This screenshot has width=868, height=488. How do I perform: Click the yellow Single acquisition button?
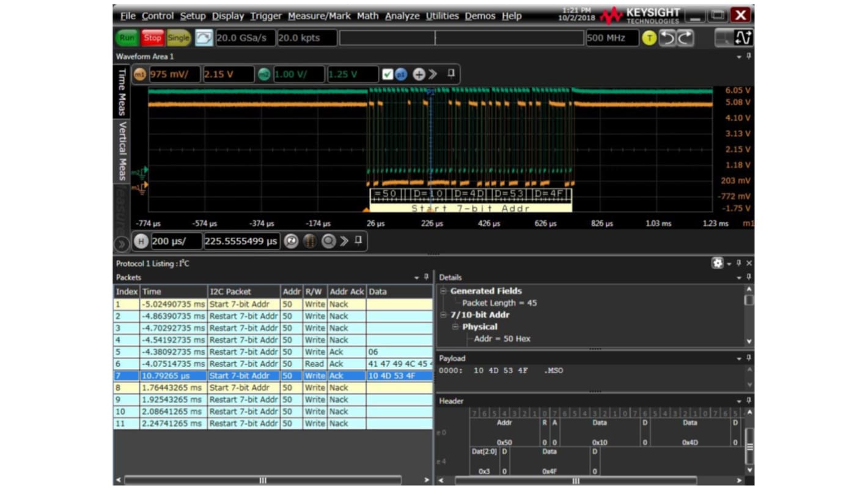pos(178,38)
